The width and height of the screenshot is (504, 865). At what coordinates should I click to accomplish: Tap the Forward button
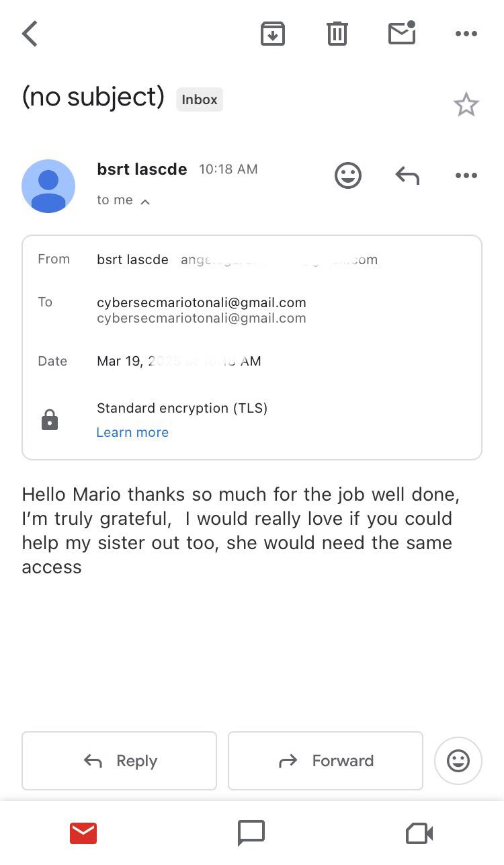pyautogui.click(x=325, y=761)
